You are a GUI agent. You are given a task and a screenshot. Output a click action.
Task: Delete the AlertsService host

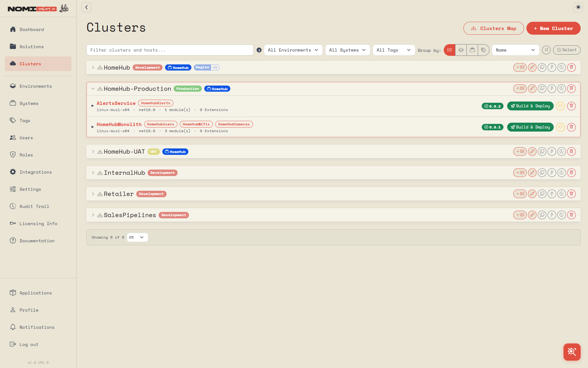click(571, 106)
